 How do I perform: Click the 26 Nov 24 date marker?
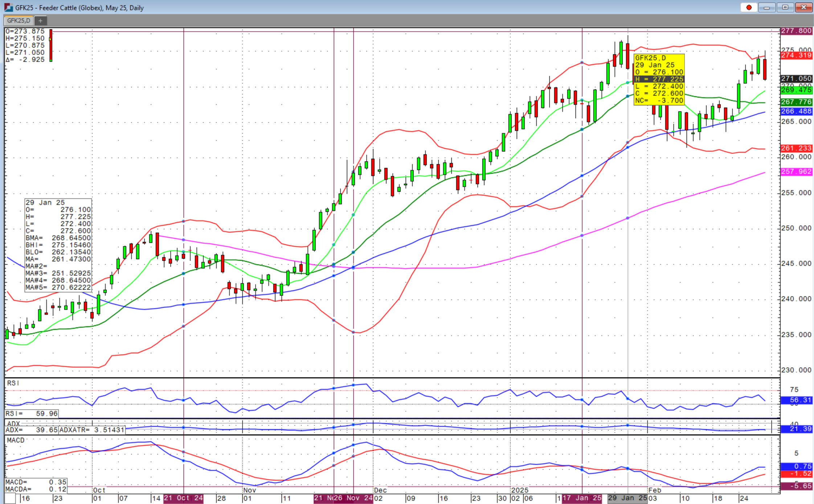tap(353, 498)
